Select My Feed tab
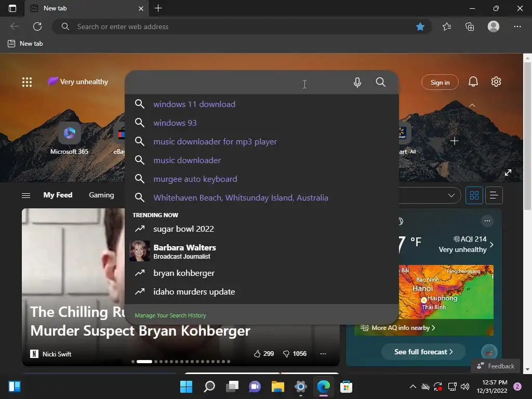Image resolution: width=532 pixels, height=399 pixels. (58, 195)
